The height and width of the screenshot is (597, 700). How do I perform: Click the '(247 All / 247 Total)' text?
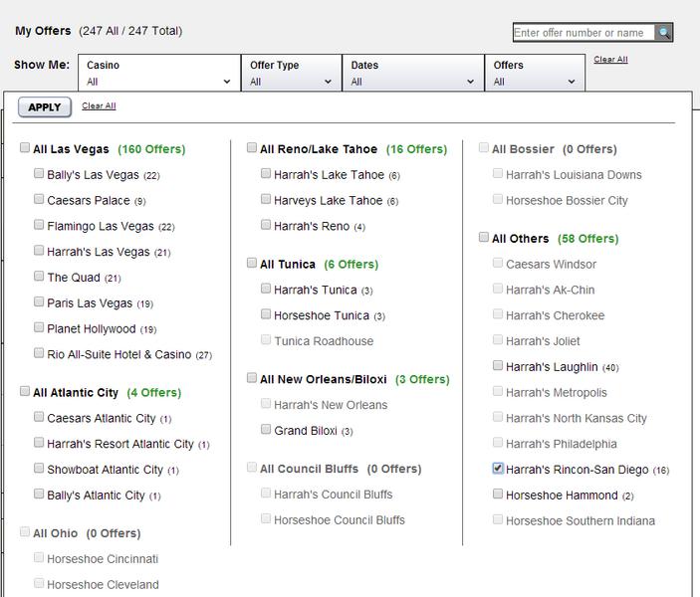(x=130, y=31)
